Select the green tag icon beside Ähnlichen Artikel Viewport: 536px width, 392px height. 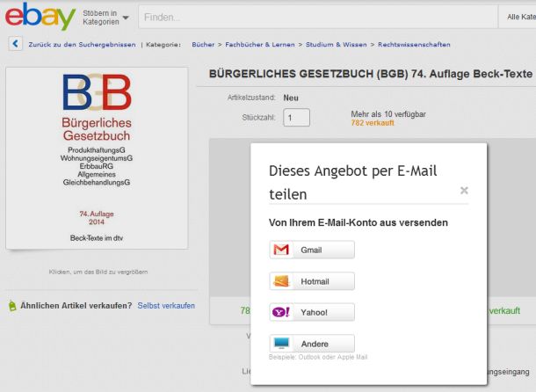click(x=12, y=306)
